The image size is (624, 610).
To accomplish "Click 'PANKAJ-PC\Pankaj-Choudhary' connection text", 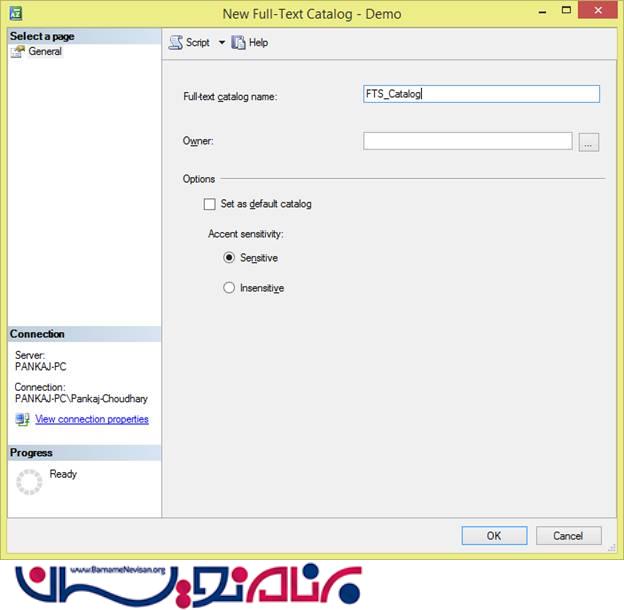I will point(81,399).
